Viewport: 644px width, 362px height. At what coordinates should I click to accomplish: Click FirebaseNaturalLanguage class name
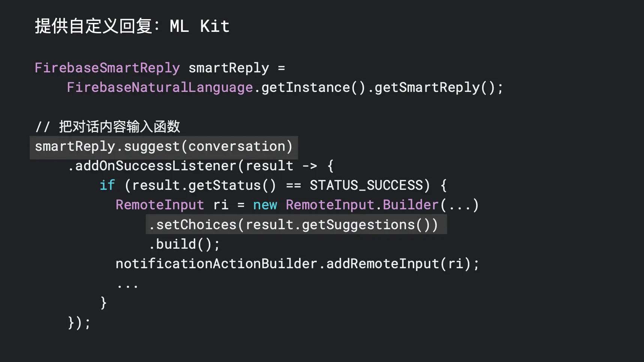point(160,87)
